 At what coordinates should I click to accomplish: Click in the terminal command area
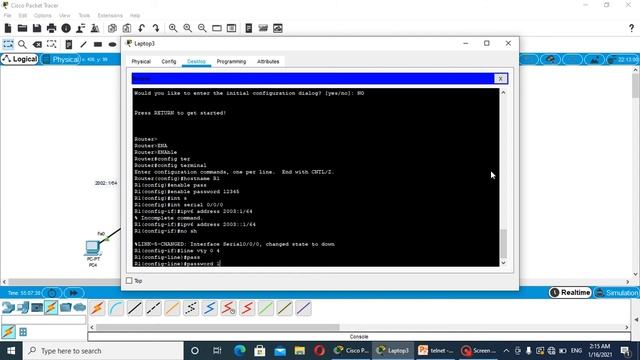click(x=316, y=178)
